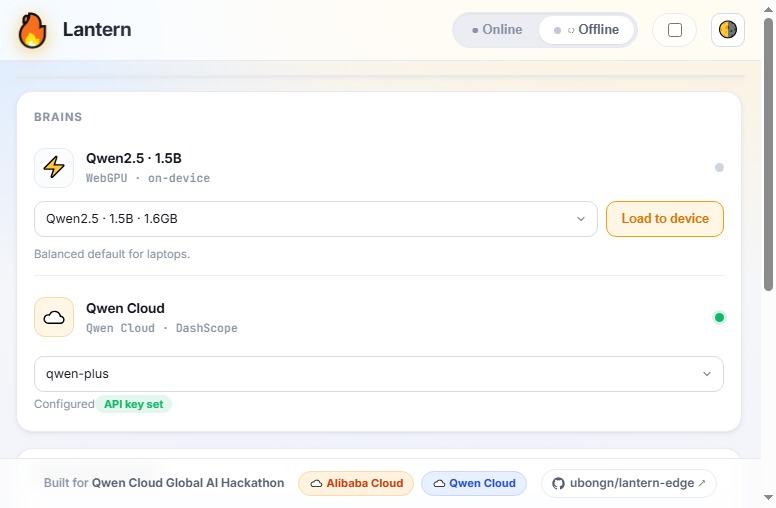The image size is (776, 508).
Task: Click the 'Balanced default for laptops.' text
Action: 112,254
